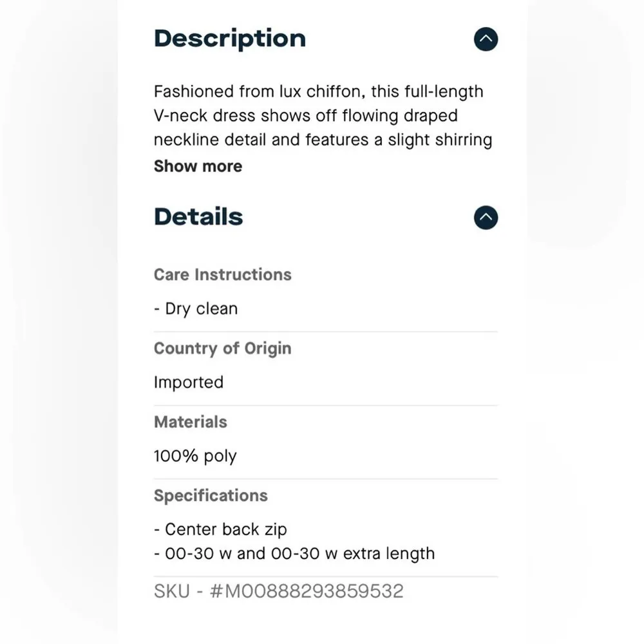
Task: Collapse the Description section chevron
Action: [486, 39]
